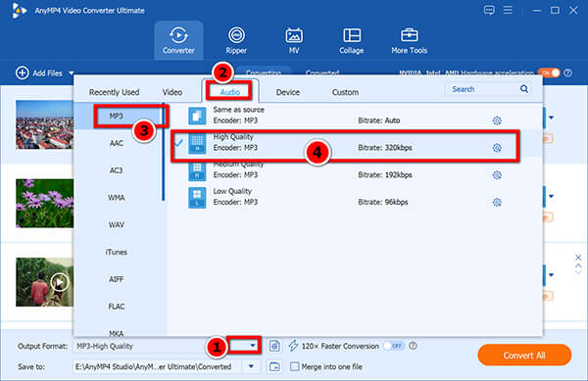Open the MV maker module
Screen dimensions: 588x381
pyautogui.click(x=294, y=40)
